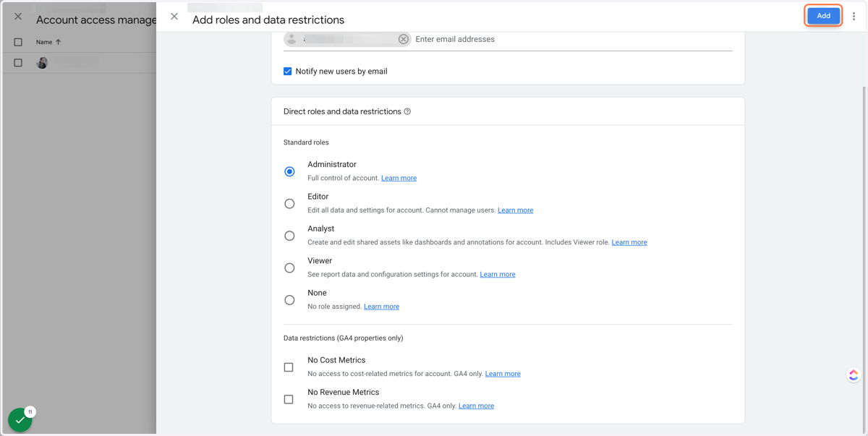The height and width of the screenshot is (436, 868).
Task: Open the green checkmark extension badge
Action: pos(20,420)
